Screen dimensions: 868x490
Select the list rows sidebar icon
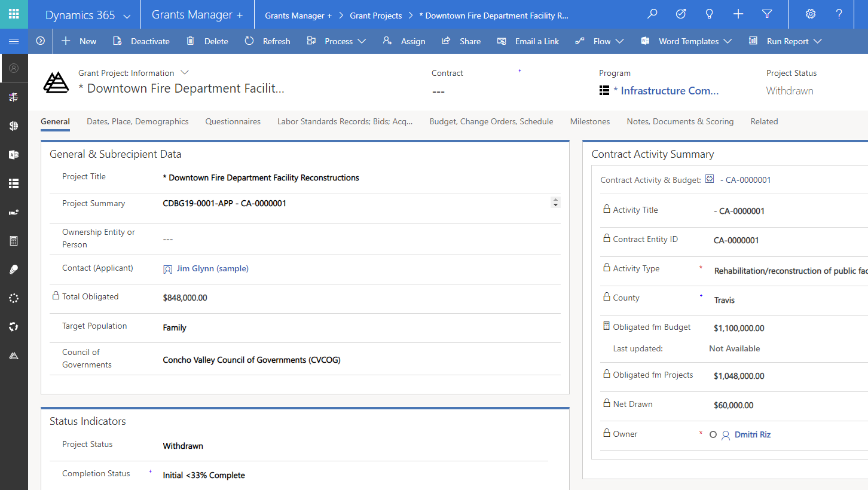point(14,183)
